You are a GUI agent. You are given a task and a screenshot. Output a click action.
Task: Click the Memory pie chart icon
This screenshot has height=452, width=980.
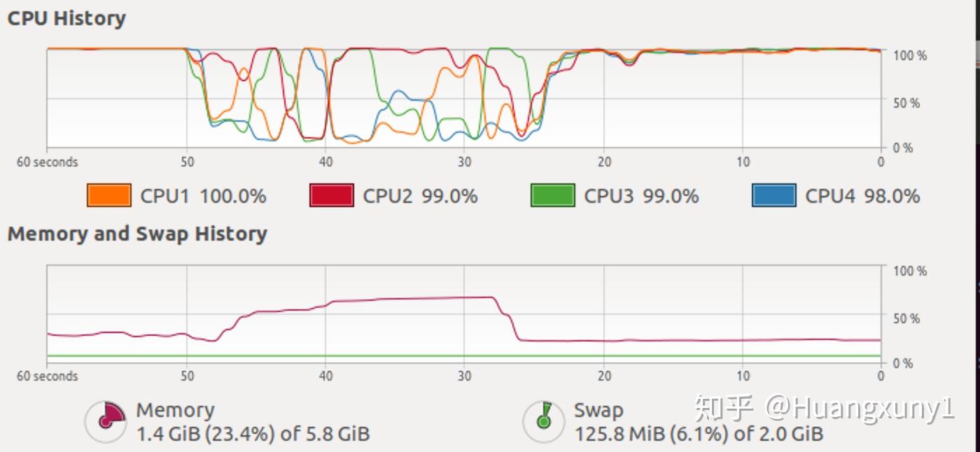106,421
